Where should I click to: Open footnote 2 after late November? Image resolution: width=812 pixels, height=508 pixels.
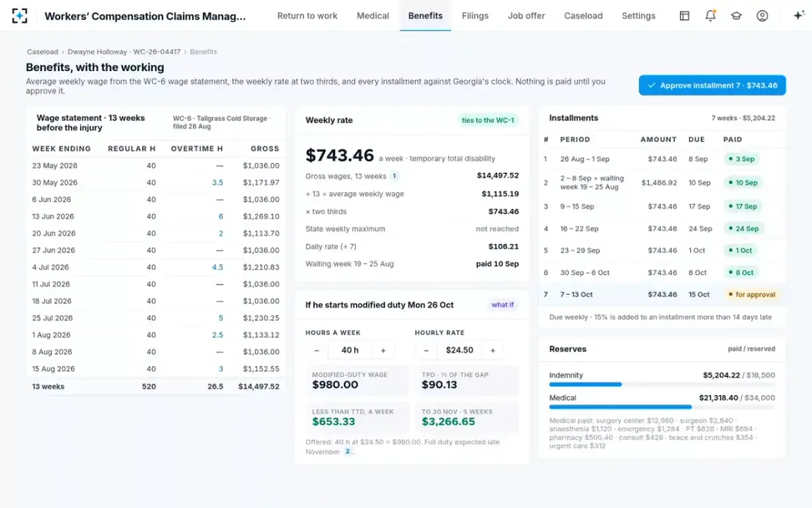[x=348, y=451]
